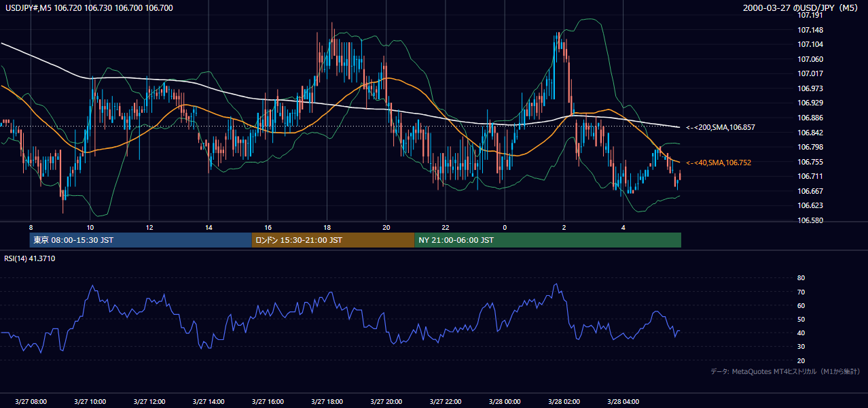868x408 pixels.
Task: Click the date label 3/28 04:00
Action: (623, 401)
